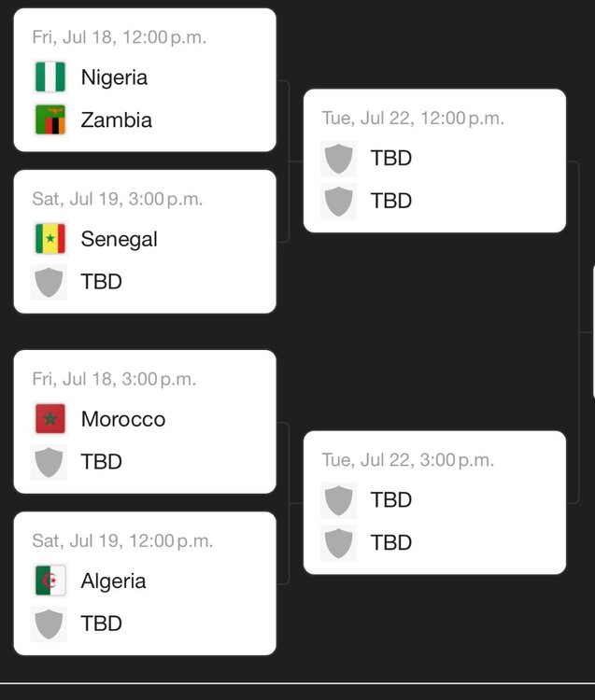Screen dimensions: 595x700
Task: Open the Zambia team name link
Action: (x=116, y=120)
